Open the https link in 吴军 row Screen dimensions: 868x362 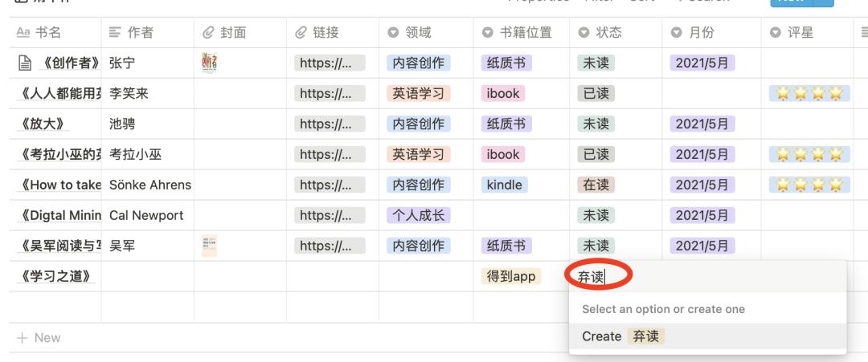point(330,246)
